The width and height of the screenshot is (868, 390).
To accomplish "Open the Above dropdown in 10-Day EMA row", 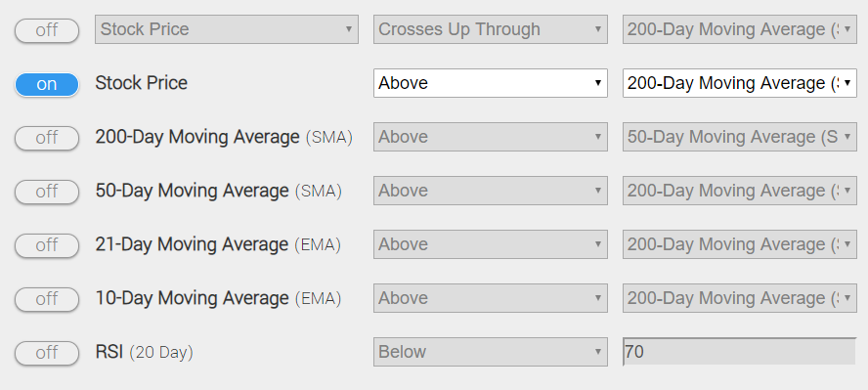I will (x=491, y=298).
